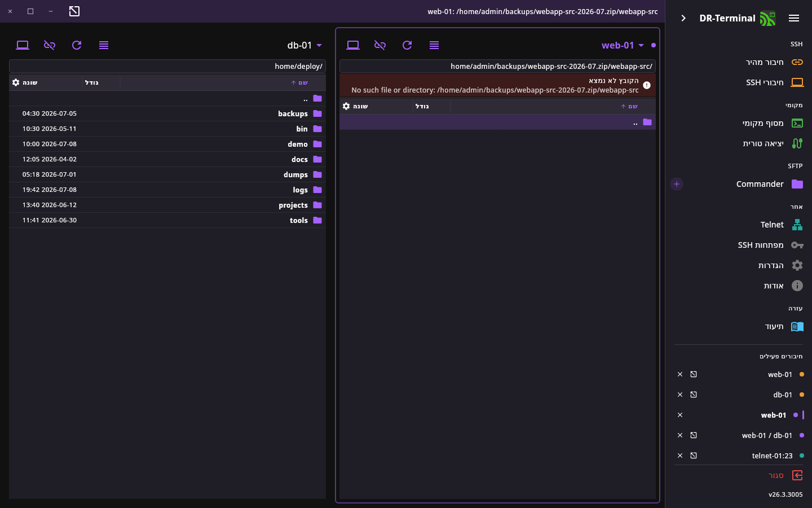
Task: Open the db-01 host dropdown
Action: click(304, 45)
